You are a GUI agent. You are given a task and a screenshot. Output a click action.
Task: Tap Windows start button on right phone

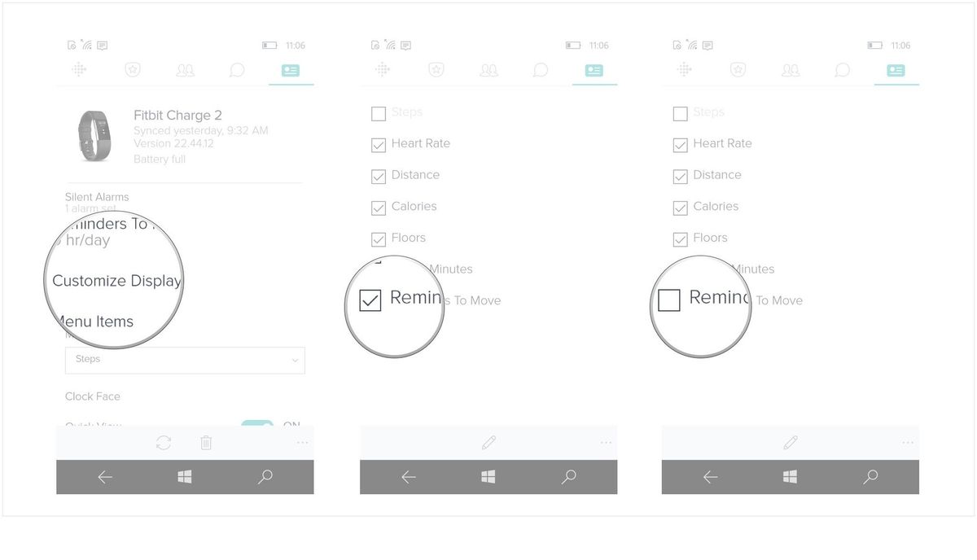click(790, 477)
